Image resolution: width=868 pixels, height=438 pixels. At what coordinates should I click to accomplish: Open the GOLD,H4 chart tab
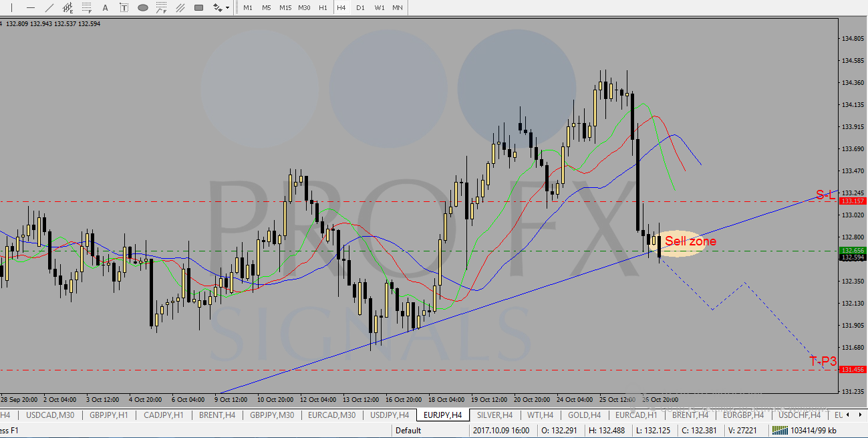coord(584,415)
